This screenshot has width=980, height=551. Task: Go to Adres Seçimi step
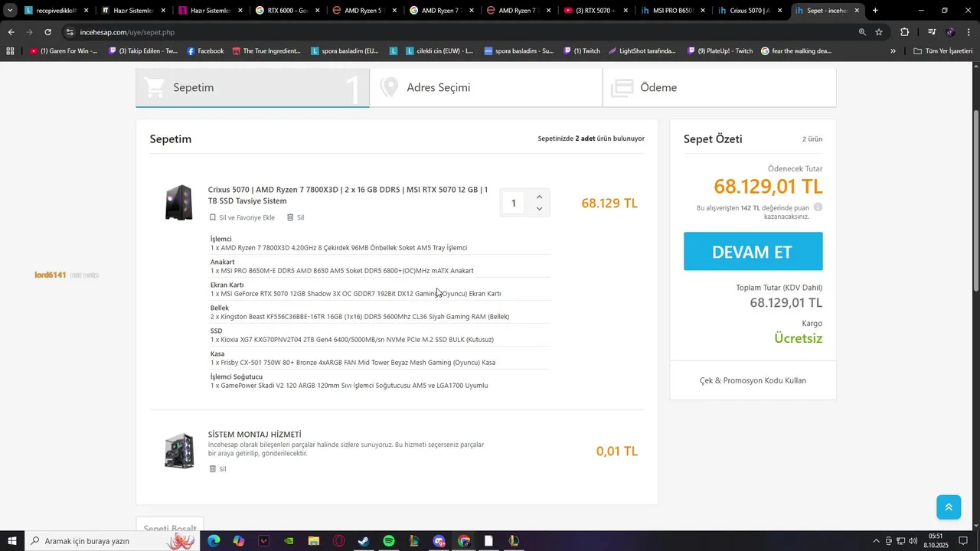[x=486, y=87]
